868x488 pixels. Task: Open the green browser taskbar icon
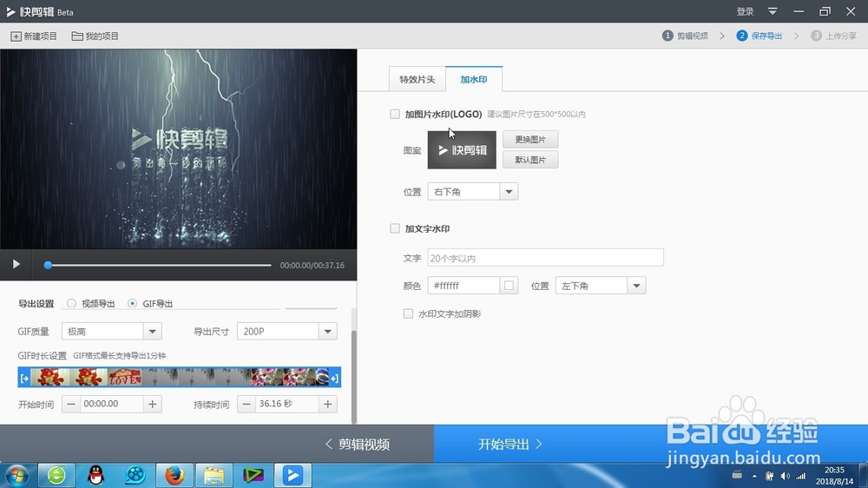tap(56, 475)
